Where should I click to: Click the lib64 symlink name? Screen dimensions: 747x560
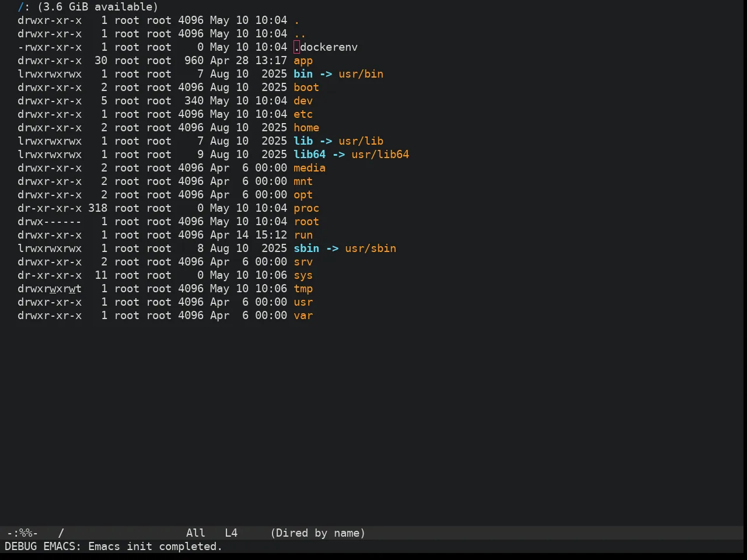309,155
